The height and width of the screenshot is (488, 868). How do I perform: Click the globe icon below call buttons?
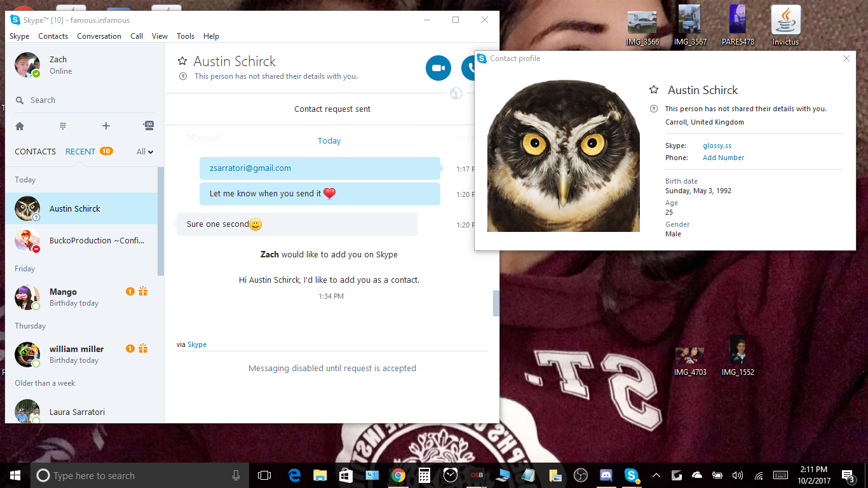(x=456, y=93)
